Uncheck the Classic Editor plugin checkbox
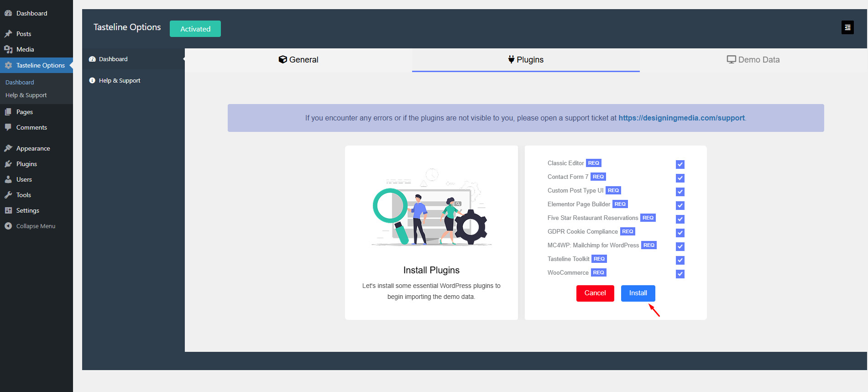Viewport: 868px width, 392px height. coord(680,164)
